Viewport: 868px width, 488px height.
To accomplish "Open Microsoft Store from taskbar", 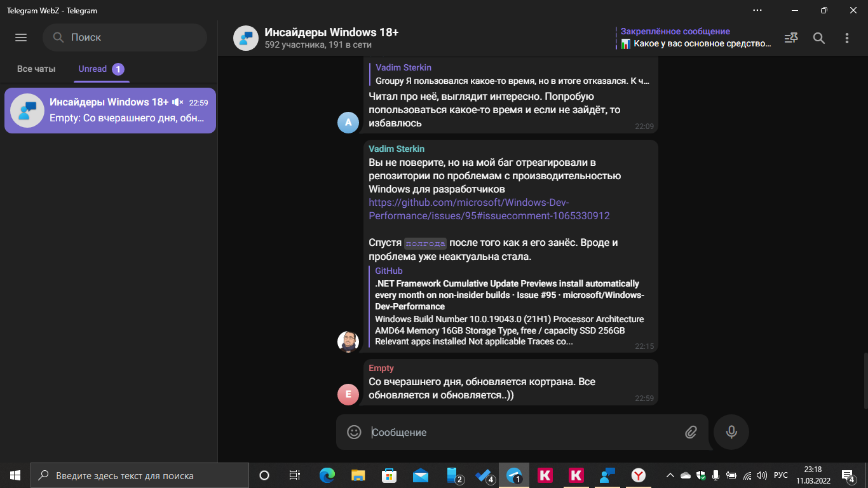I will (x=389, y=475).
